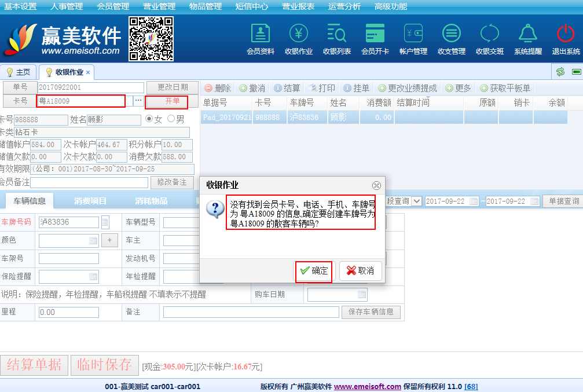Confirm the dialog with 确定
Screen dimensions: 583x392
coord(314,271)
